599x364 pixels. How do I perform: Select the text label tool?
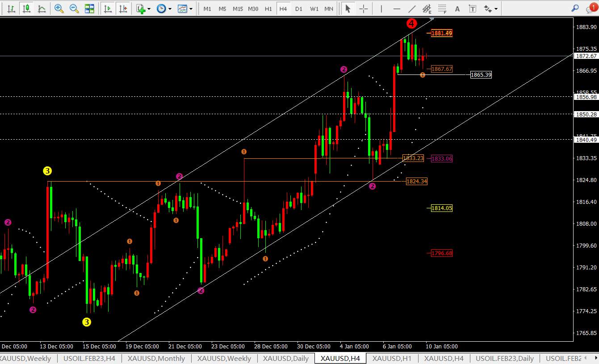coord(473,8)
